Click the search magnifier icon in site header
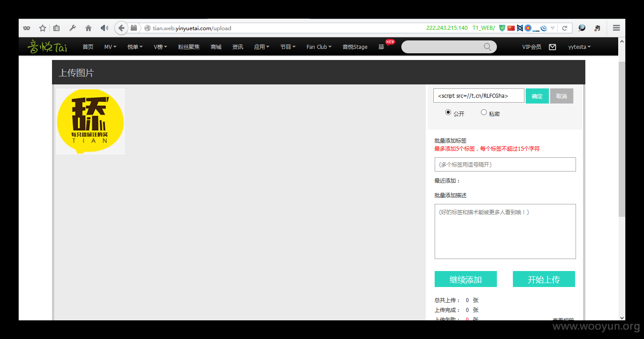The image size is (644, 339). click(x=488, y=47)
